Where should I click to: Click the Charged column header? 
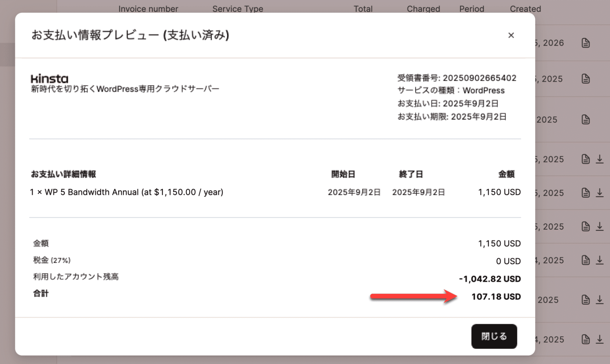coord(423,9)
